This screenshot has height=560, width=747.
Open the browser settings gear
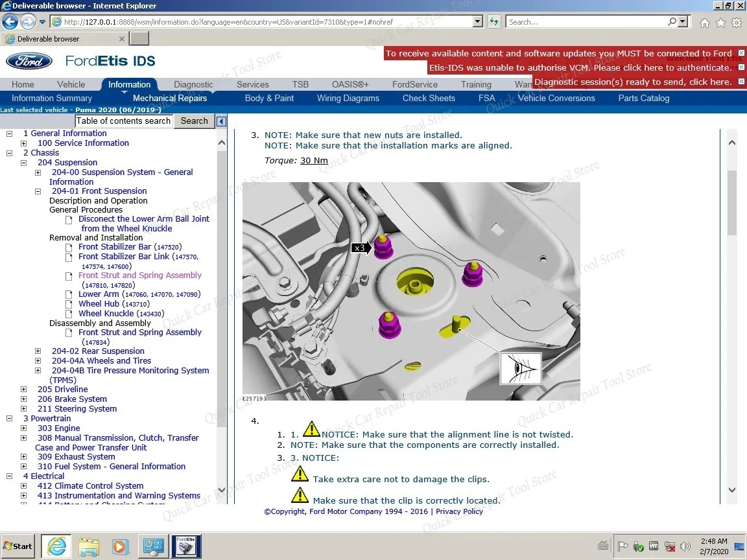pos(736,21)
